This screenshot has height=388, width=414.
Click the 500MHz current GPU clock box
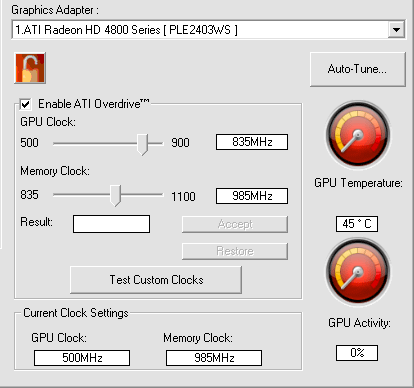(82, 358)
